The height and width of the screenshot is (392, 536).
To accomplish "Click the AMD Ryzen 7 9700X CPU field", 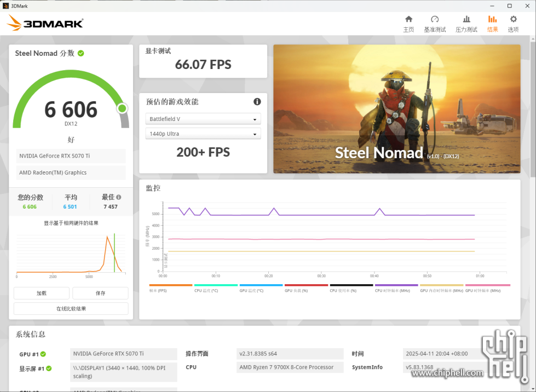I will point(290,367).
